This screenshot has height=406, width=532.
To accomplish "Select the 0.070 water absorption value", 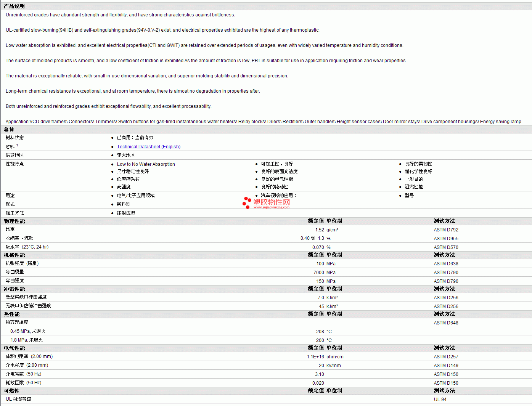I will 318,247.
